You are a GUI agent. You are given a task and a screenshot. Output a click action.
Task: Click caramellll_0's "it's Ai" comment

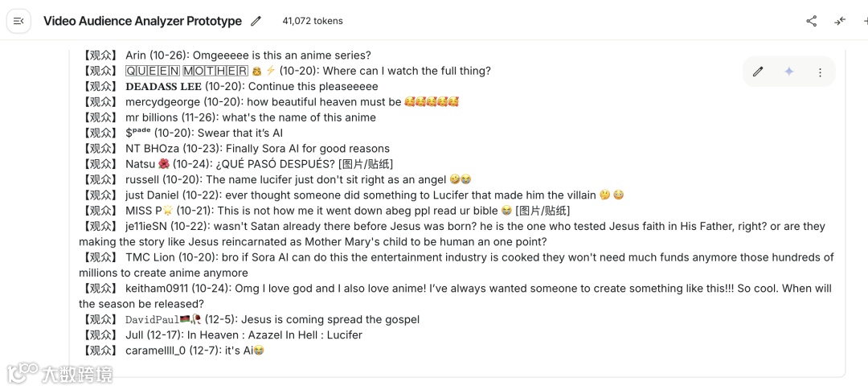point(194,351)
